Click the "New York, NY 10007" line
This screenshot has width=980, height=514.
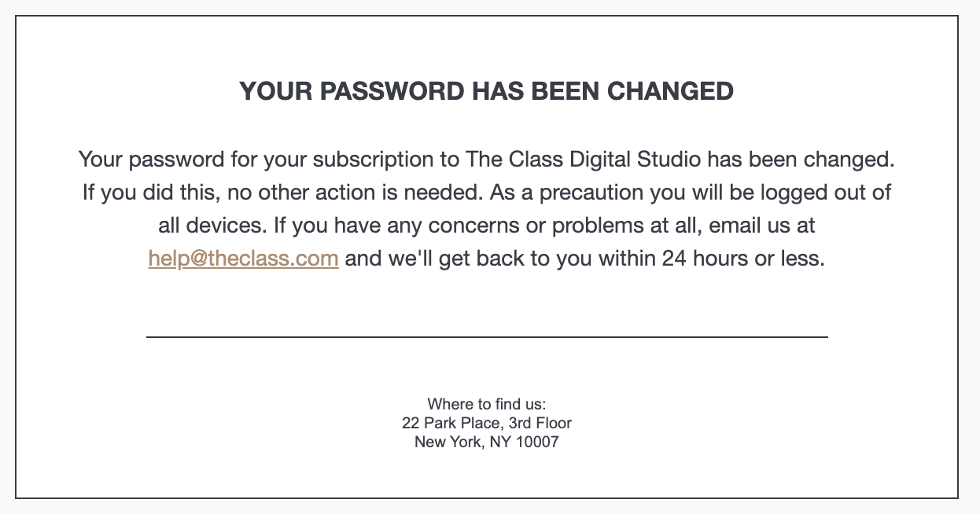click(x=487, y=442)
